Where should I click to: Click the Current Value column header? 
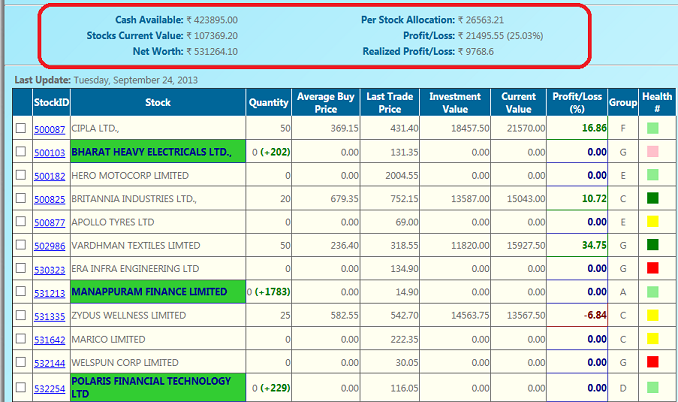click(518, 102)
